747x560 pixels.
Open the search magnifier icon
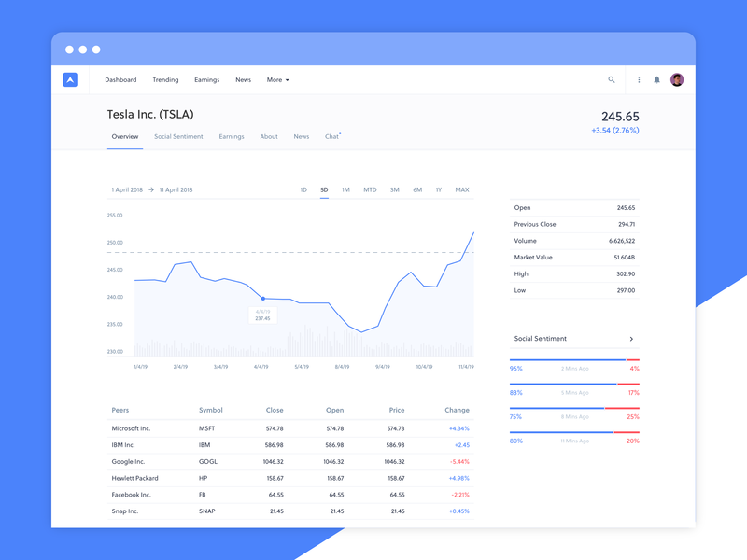612,79
